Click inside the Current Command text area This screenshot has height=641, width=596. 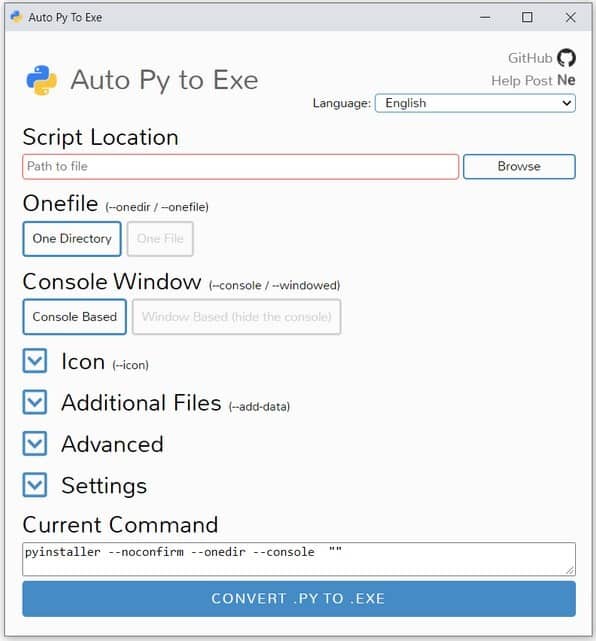coord(299,559)
